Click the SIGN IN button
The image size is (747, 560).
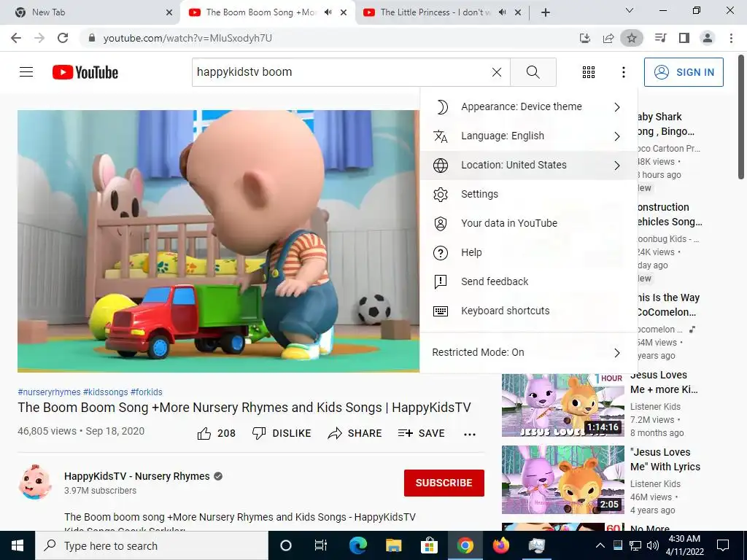pos(684,72)
